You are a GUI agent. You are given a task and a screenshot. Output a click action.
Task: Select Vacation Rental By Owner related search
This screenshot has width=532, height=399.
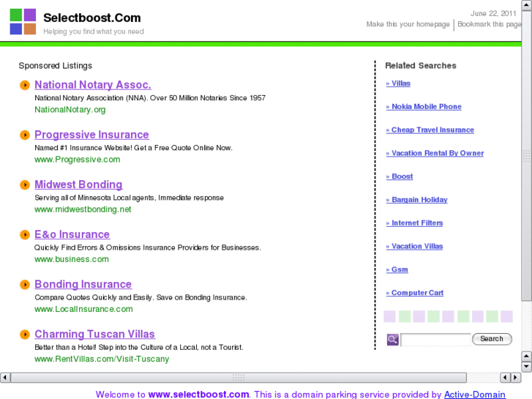[435, 153]
